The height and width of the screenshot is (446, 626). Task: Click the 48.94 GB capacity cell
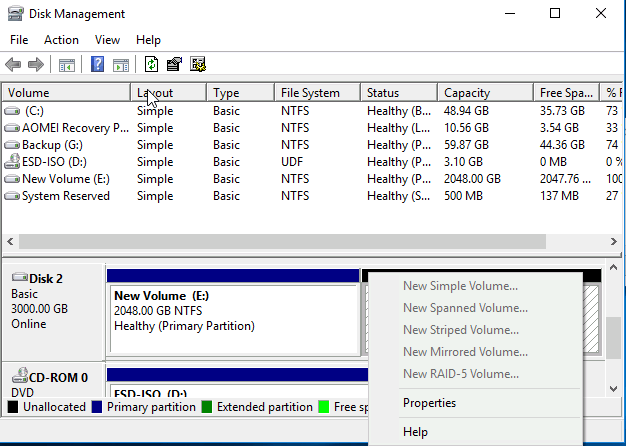[x=466, y=111]
